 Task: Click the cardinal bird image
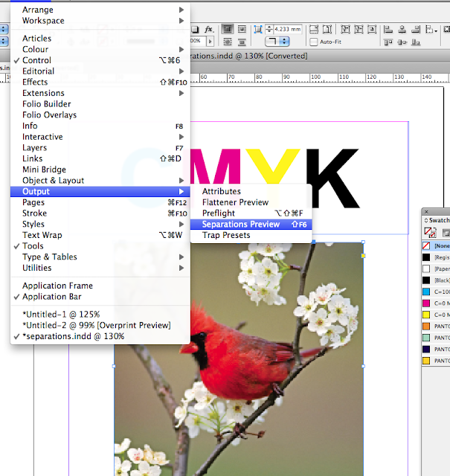239,358
